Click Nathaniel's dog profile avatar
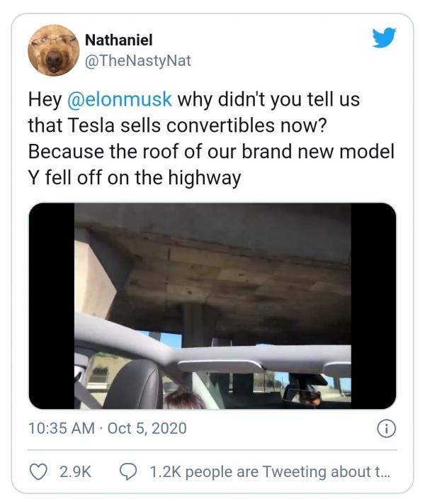This screenshot has width=425, height=504. pyautogui.click(x=53, y=50)
